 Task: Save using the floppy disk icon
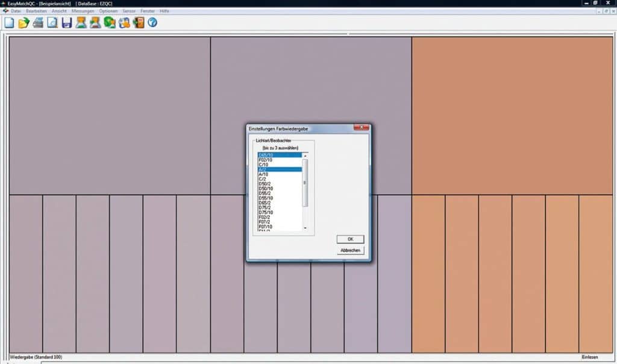click(66, 23)
